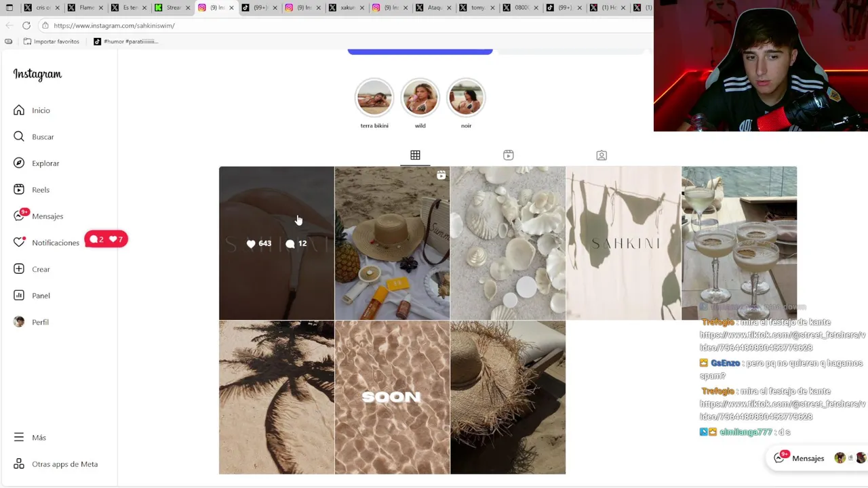The width and height of the screenshot is (868, 488).
Task: Show the posts grid tab
Action: [415, 155]
